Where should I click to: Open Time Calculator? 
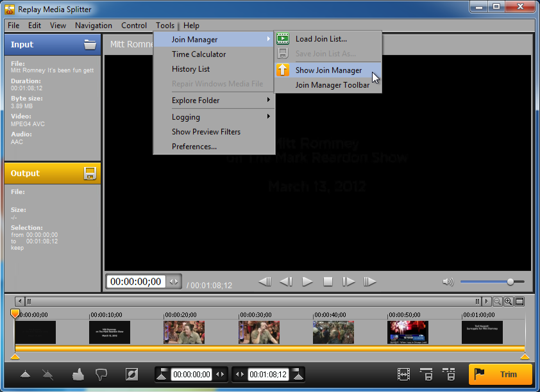click(214, 54)
